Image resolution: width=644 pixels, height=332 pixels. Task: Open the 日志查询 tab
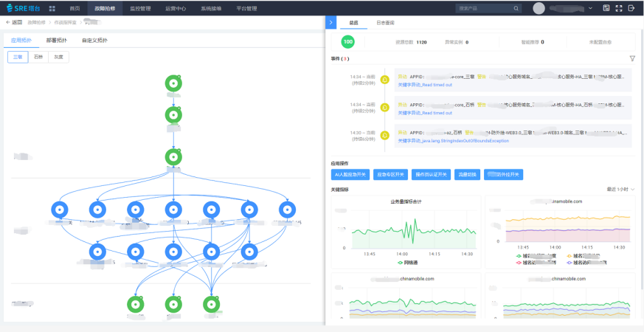385,23
